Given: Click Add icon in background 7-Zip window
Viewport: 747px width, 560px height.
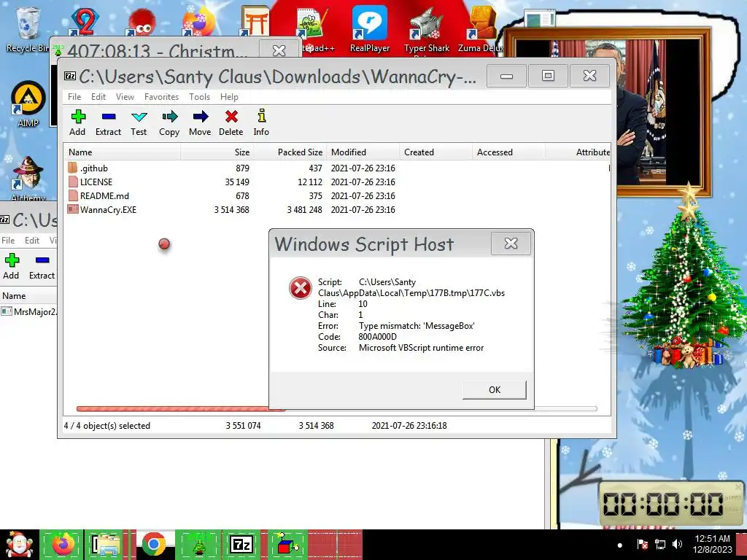Looking at the screenshot, I should click(x=12, y=260).
